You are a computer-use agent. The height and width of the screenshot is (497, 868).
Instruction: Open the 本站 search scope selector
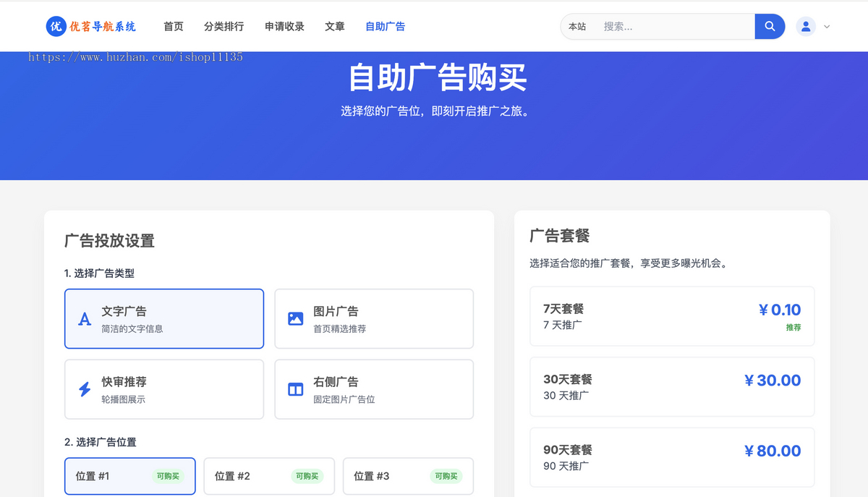577,27
